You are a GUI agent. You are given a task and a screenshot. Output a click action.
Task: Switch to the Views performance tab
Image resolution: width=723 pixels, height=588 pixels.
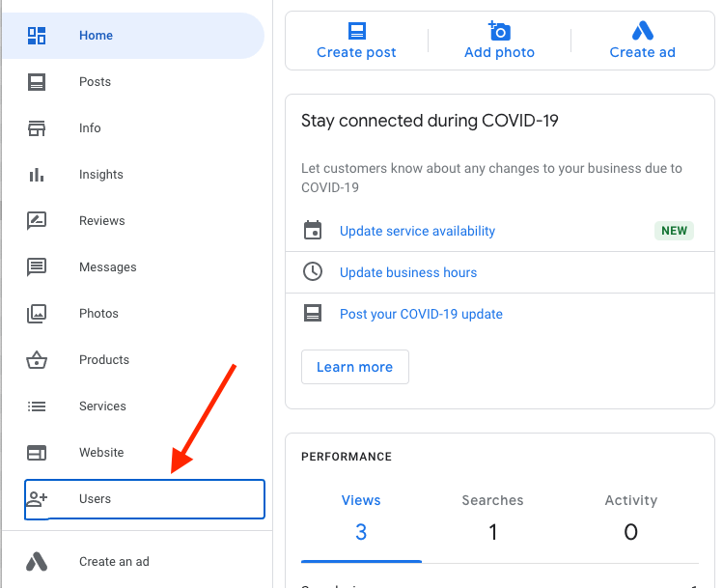[x=361, y=500]
